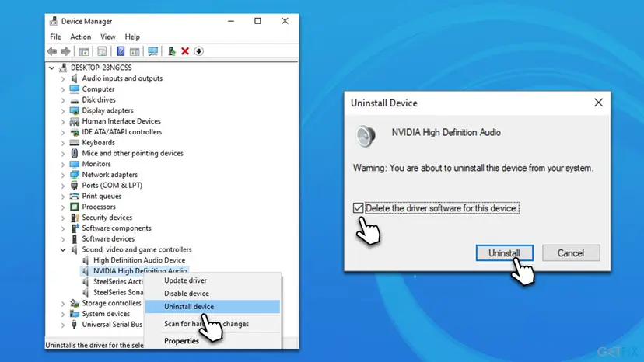Image resolution: width=644 pixels, height=362 pixels.
Task: Open the Action menu
Action: (x=81, y=37)
